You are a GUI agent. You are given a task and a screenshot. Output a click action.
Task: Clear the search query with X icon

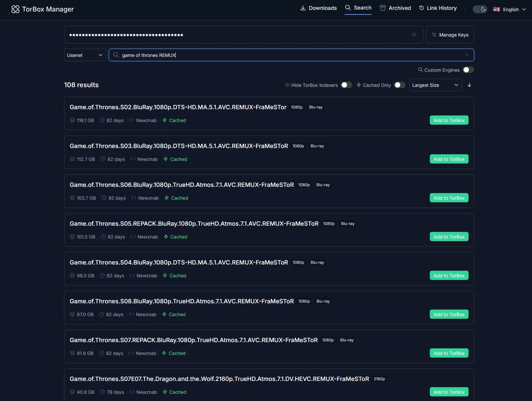click(x=467, y=55)
